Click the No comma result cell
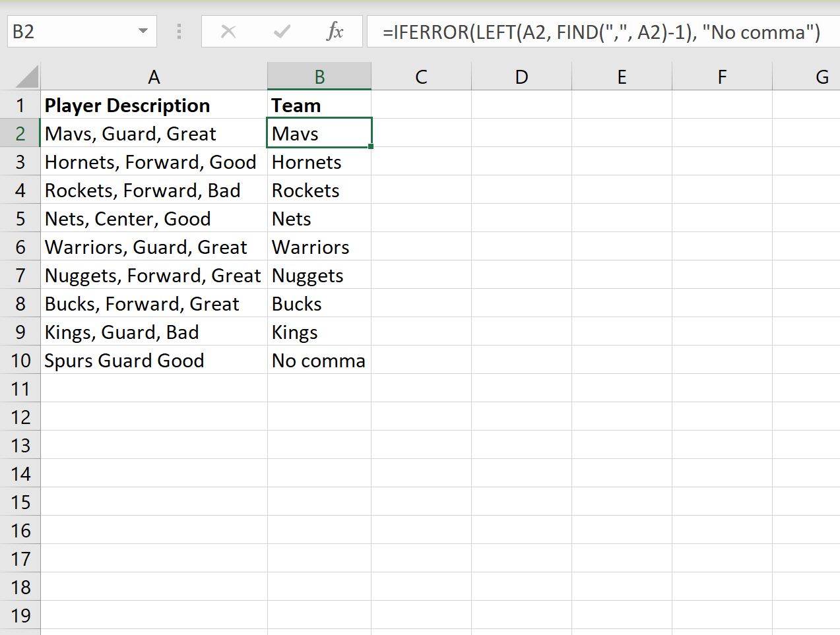Image resolution: width=840 pixels, height=635 pixels. (319, 360)
